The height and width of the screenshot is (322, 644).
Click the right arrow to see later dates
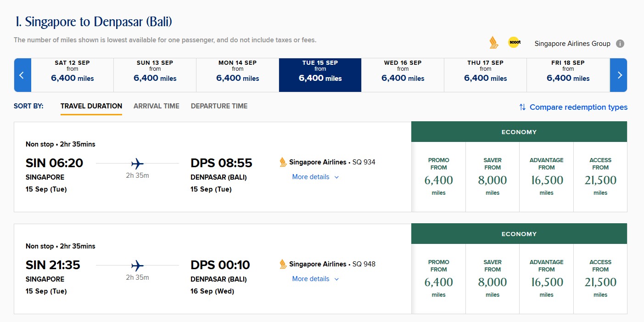(619, 75)
